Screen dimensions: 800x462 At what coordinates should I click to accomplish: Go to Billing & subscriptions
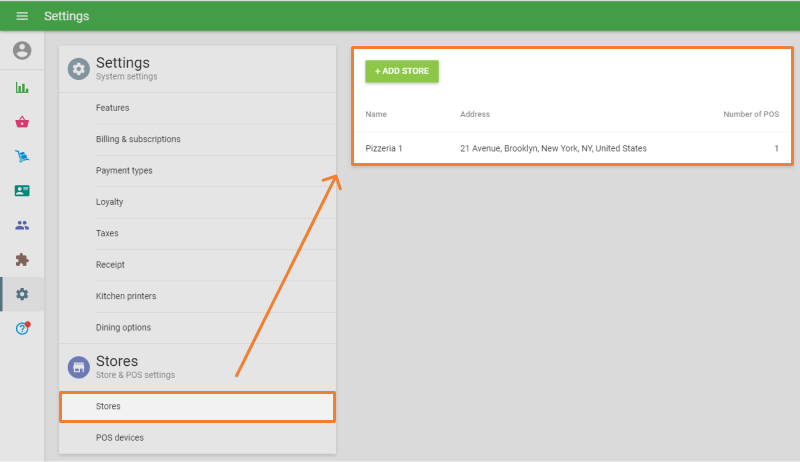[x=138, y=139]
